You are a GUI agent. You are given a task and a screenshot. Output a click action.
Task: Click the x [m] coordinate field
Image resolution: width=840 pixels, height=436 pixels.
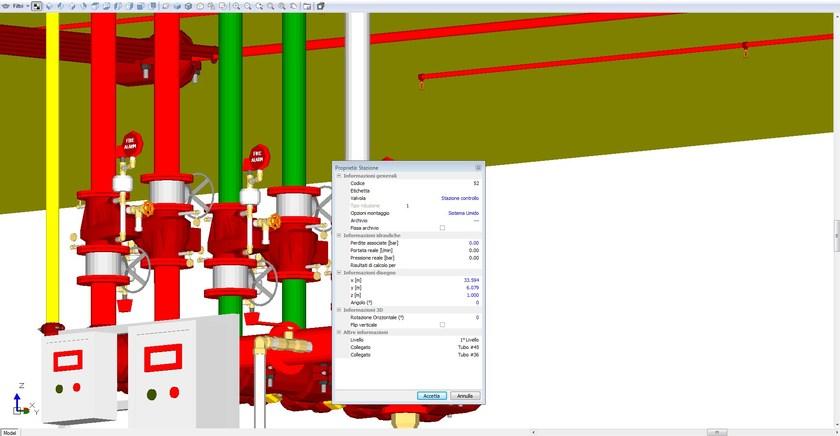click(x=471, y=280)
